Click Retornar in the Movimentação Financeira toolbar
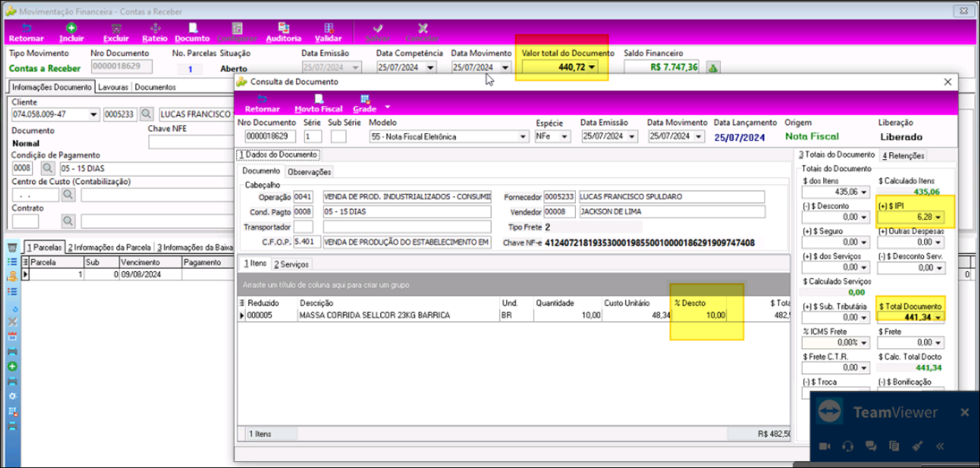This screenshot has width=980, height=468. pos(27,32)
